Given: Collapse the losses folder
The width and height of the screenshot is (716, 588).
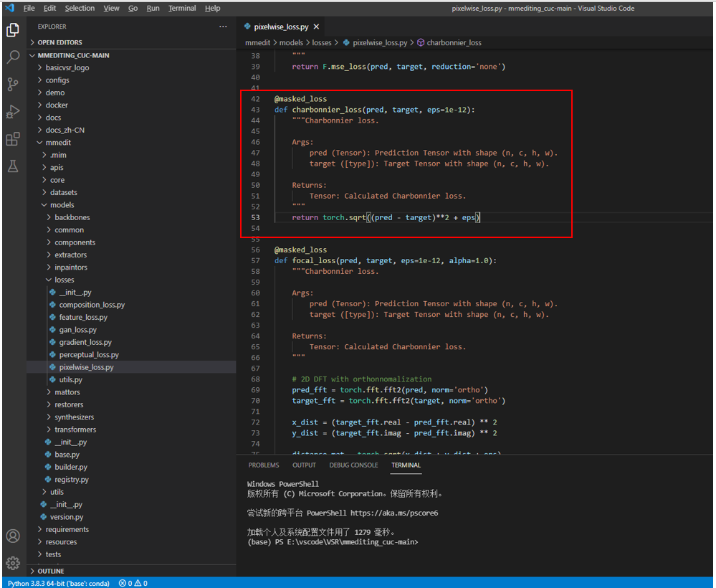Looking at the screenshot, I should click(x=64, y=280).
